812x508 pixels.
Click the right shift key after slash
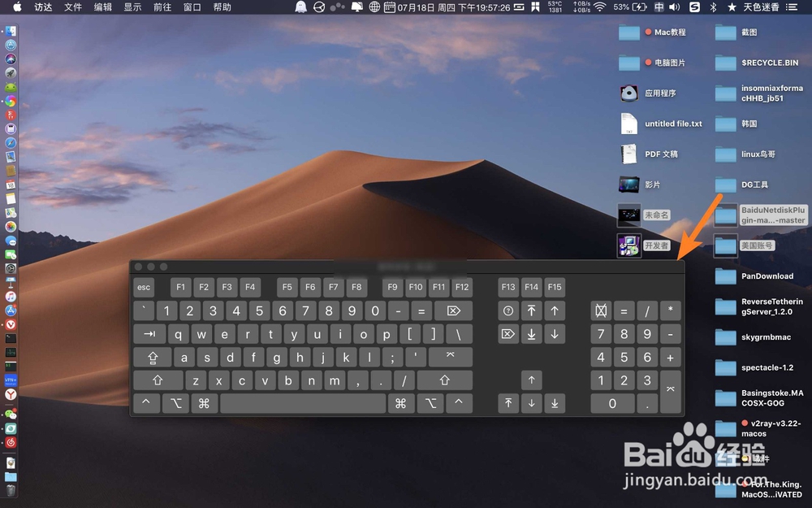coord(444,380)
